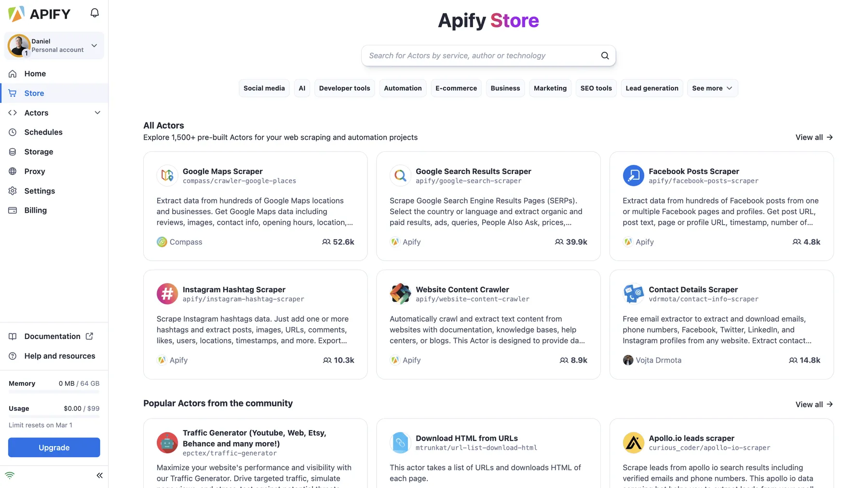Click the Contact Details Scraper icon
This screenshot has height=488, width=868.
(633, 294)
